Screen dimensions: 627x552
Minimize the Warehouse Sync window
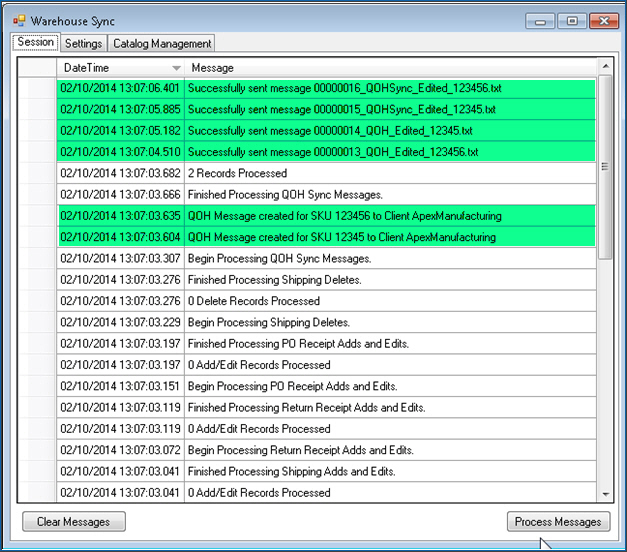540,21
